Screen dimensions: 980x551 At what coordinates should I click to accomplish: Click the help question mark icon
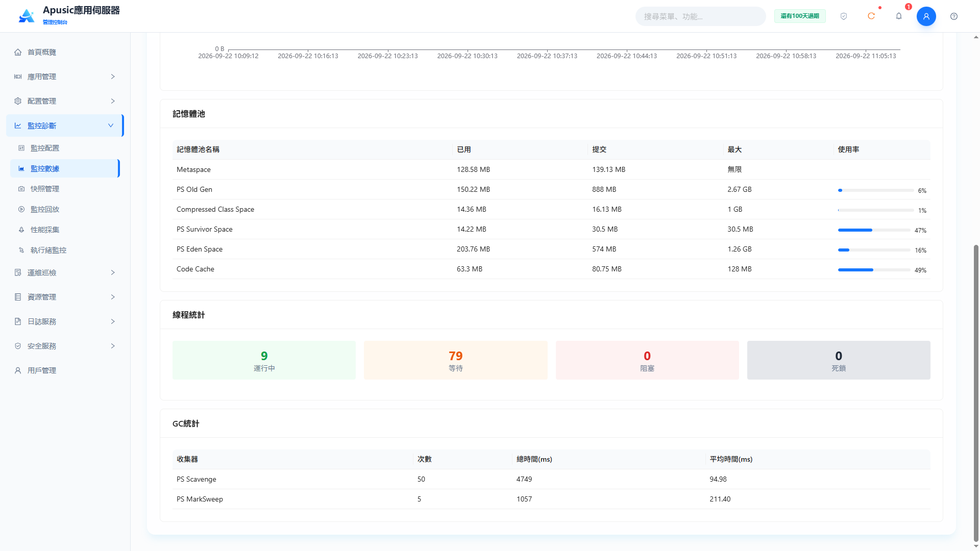[x=954, y=16]
